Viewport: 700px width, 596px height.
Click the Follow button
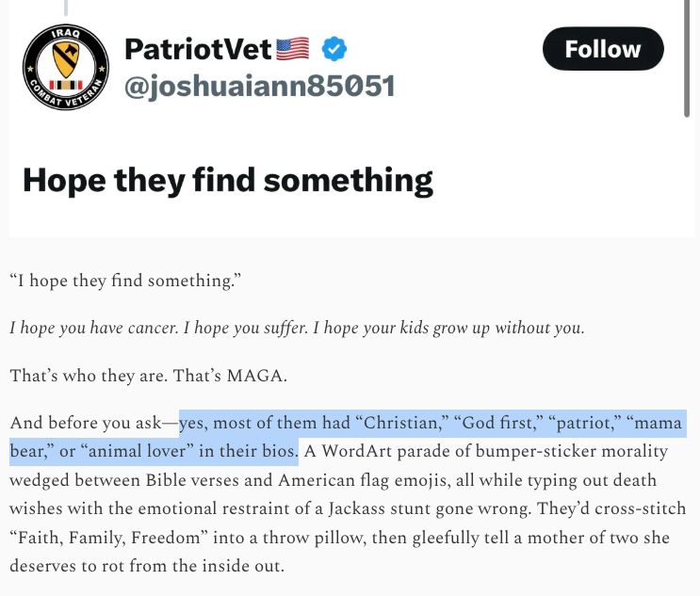603,49
